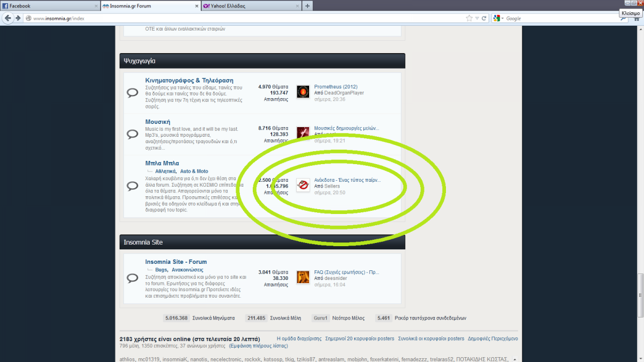Open the Μπλα Μπλα forum
The height and width of the screenshot is (362, 644).
pyautogui.click(x=162, y=163)
